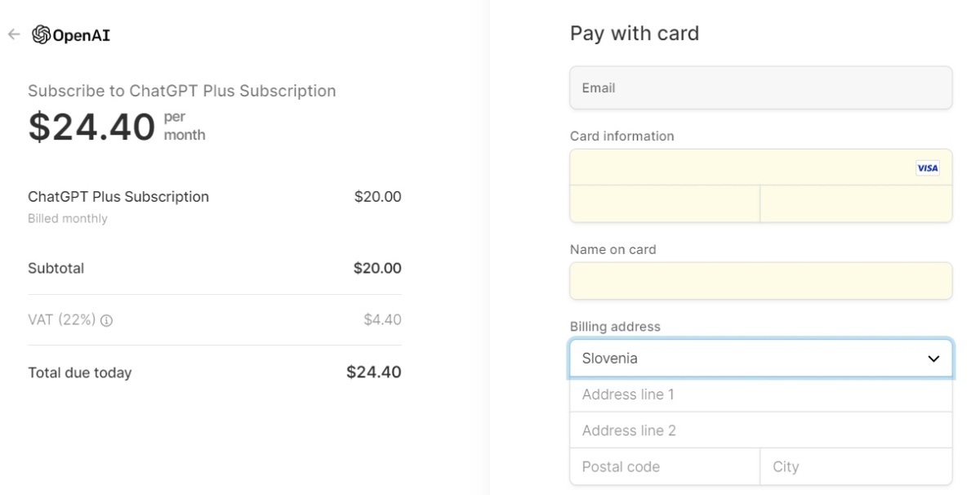Click the Billing address label
Image resolution: width=980 pixels, height=495 pixels.
click(615, 327)
